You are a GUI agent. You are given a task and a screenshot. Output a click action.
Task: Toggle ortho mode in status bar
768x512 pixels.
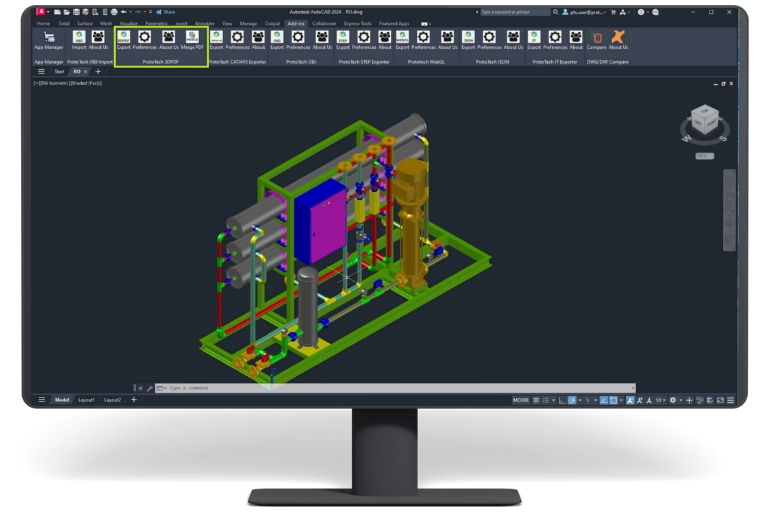tap(562, 400)
